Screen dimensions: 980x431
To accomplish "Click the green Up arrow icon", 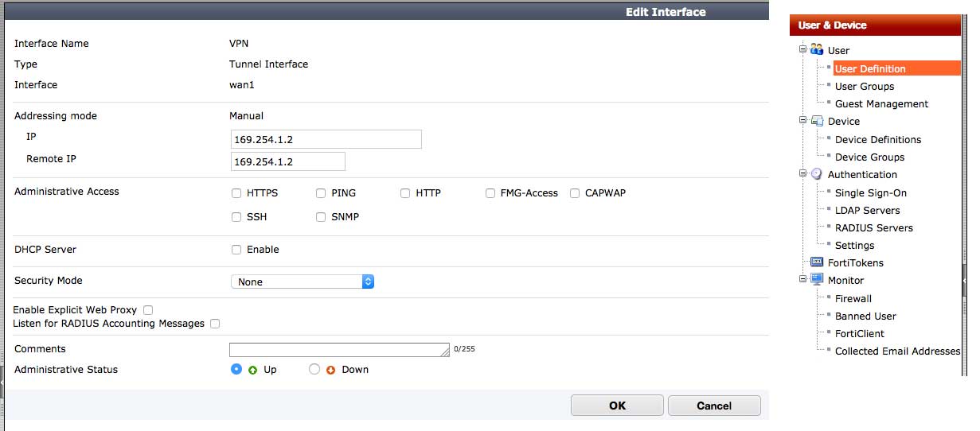I will (253, 370).
